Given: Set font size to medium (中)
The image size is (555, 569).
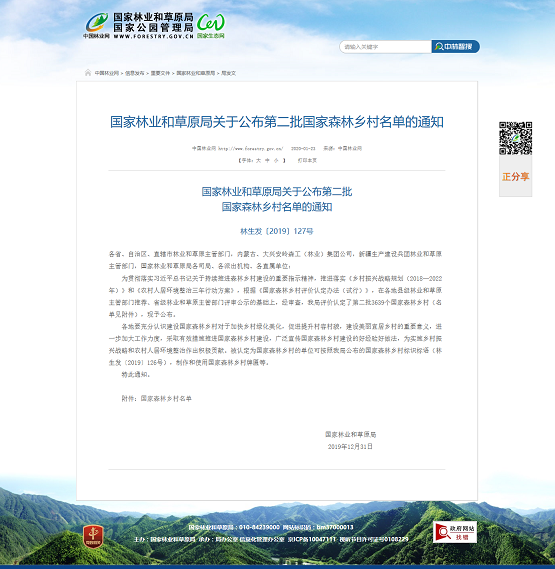Looking at the screenshot, I should click(x=267, y=160).
